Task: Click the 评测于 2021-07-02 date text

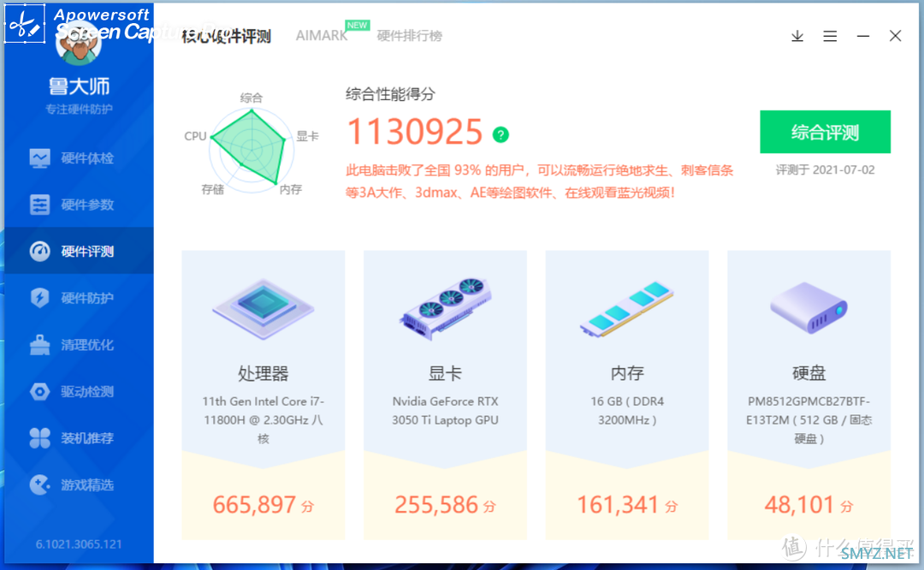Action: (825, 169)
